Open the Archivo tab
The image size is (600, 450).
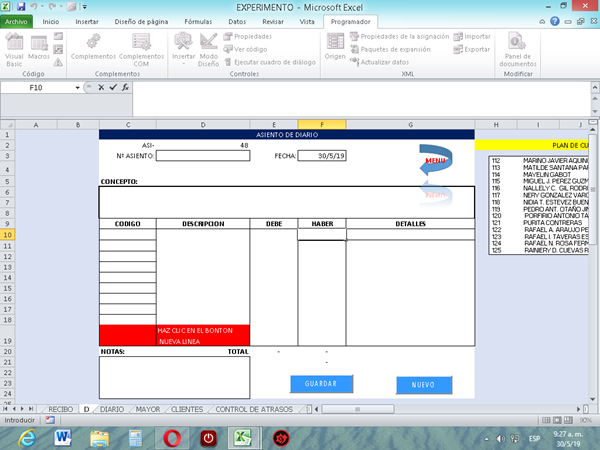(x=16, y=22)
